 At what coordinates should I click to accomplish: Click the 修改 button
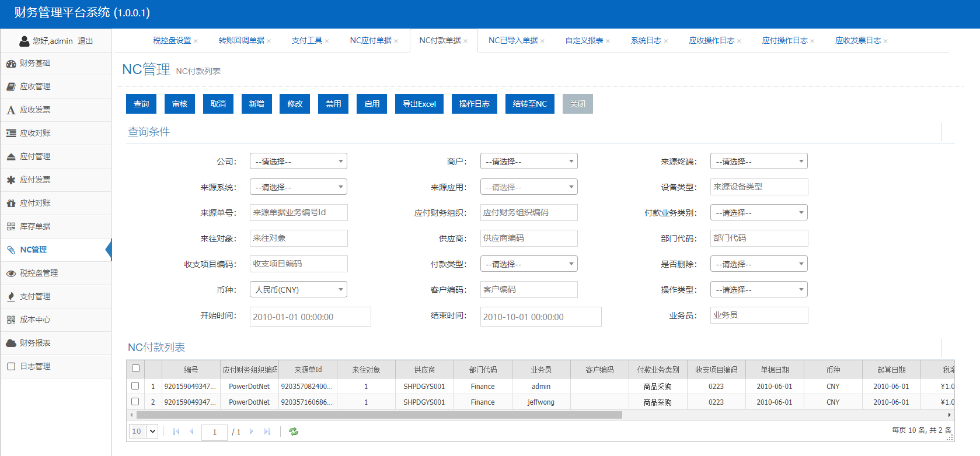click(x=295, y=104)
